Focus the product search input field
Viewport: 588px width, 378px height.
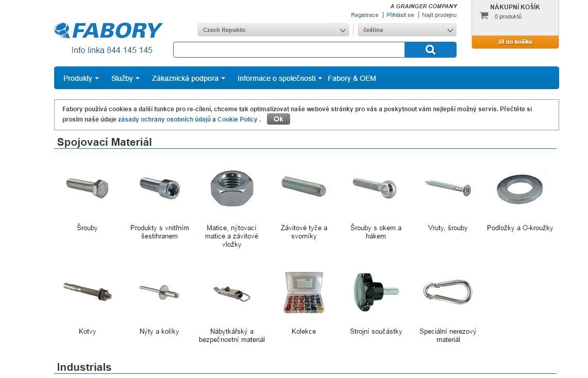click(x=289, y=50)
